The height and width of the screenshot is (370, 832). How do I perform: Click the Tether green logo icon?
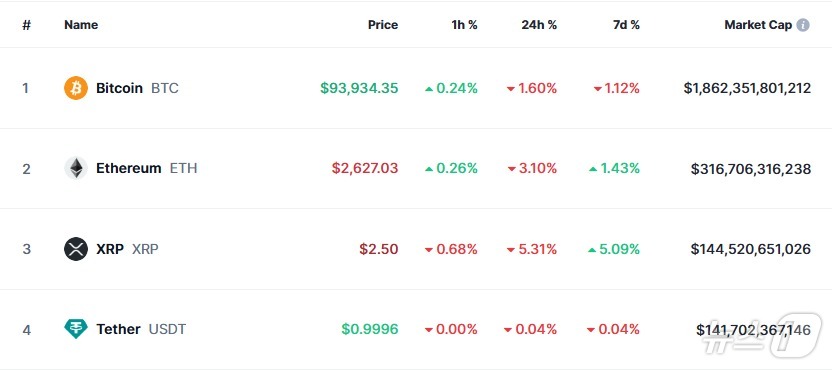(x=76, y=329)
